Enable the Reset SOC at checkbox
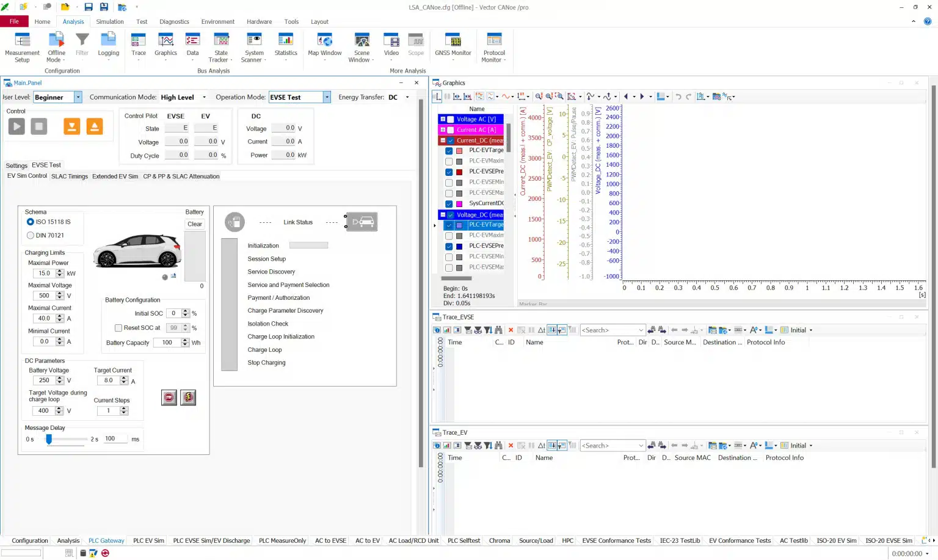This screenshot has width=938, height=560. click(118, 327)
